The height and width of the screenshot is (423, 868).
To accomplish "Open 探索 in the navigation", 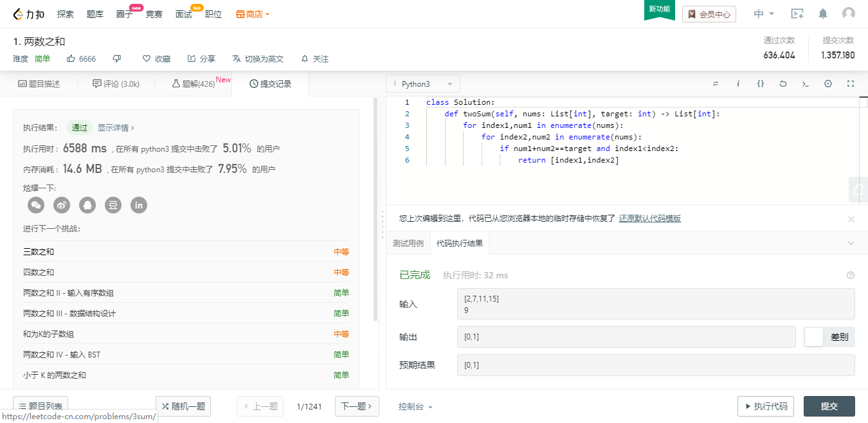I will (x=66, y=14).
